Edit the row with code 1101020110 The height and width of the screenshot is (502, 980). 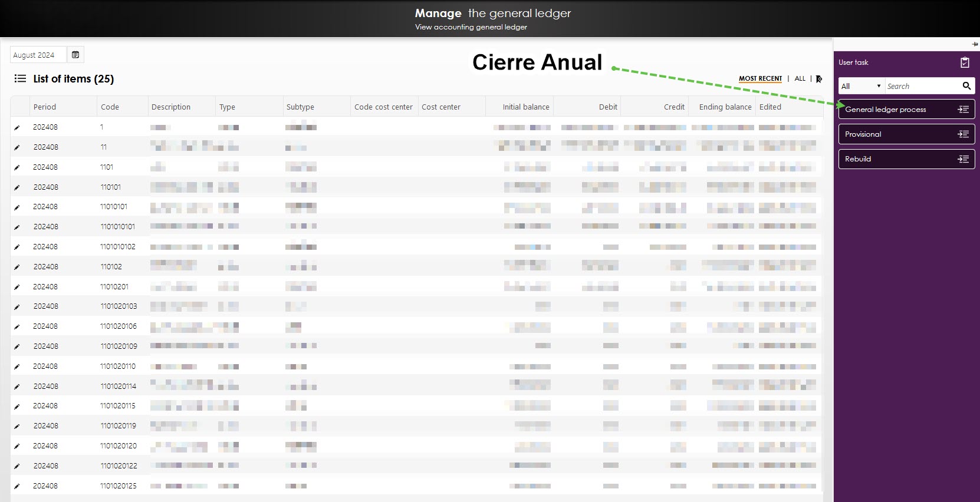pos(17,366)
